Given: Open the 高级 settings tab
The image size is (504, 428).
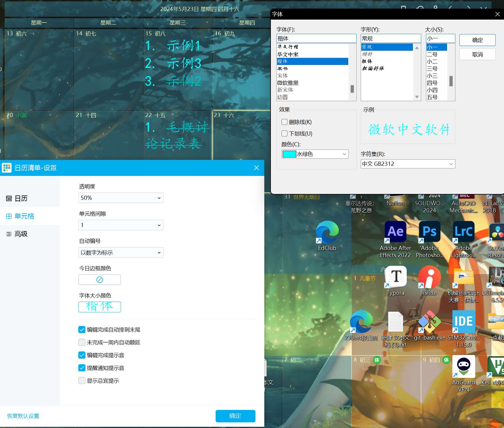Looking at the screenshot, I should coord(21,234).
